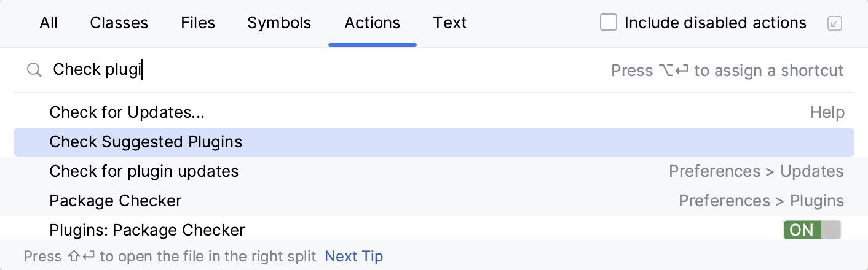
Task: Click the Include disabled actions label
Action: (715, 23)
